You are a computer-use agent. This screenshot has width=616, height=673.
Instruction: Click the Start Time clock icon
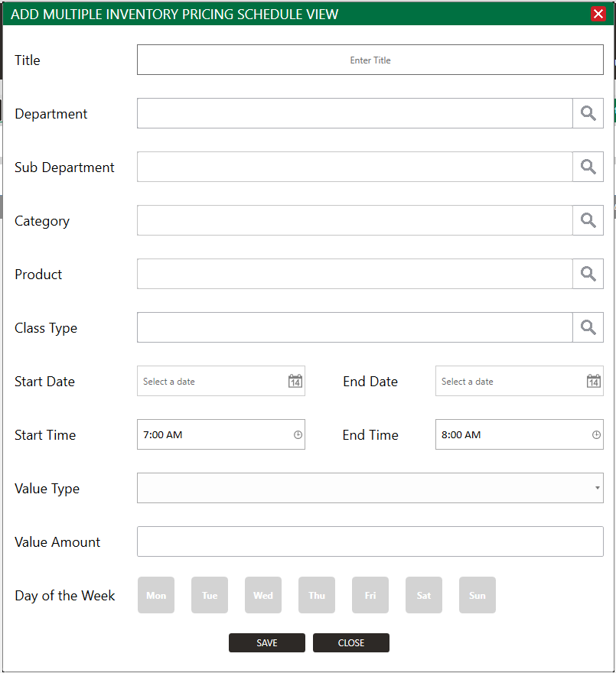[298, 434]
